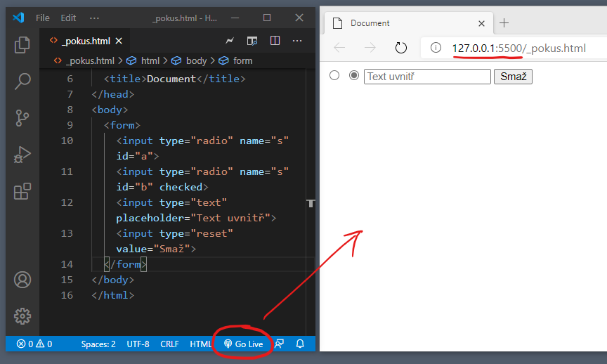607x364 pixels.
Task: Click the <form> opening tag on line 9
Action: tap(122, 125)
